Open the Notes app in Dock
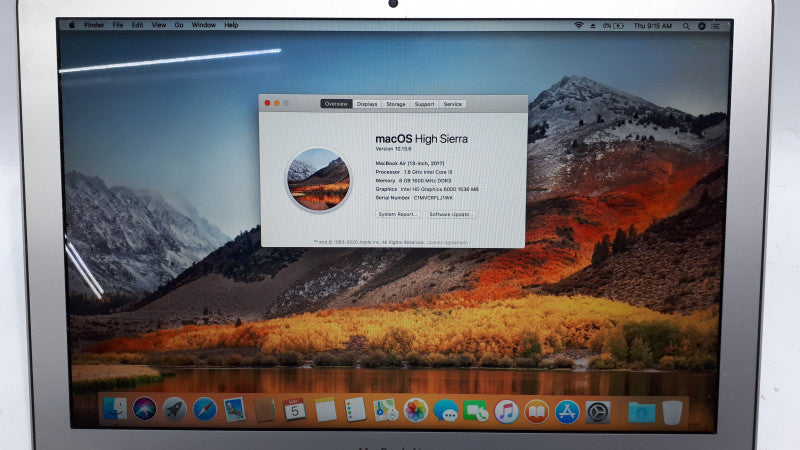 coord(325,410)
